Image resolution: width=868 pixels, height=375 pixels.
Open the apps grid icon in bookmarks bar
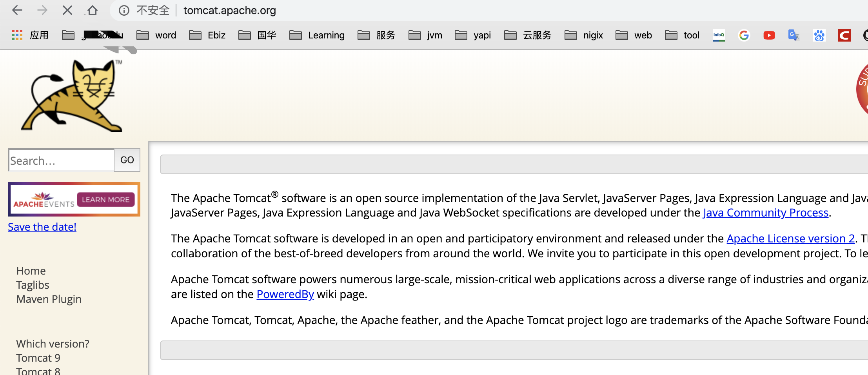(17, 35)
